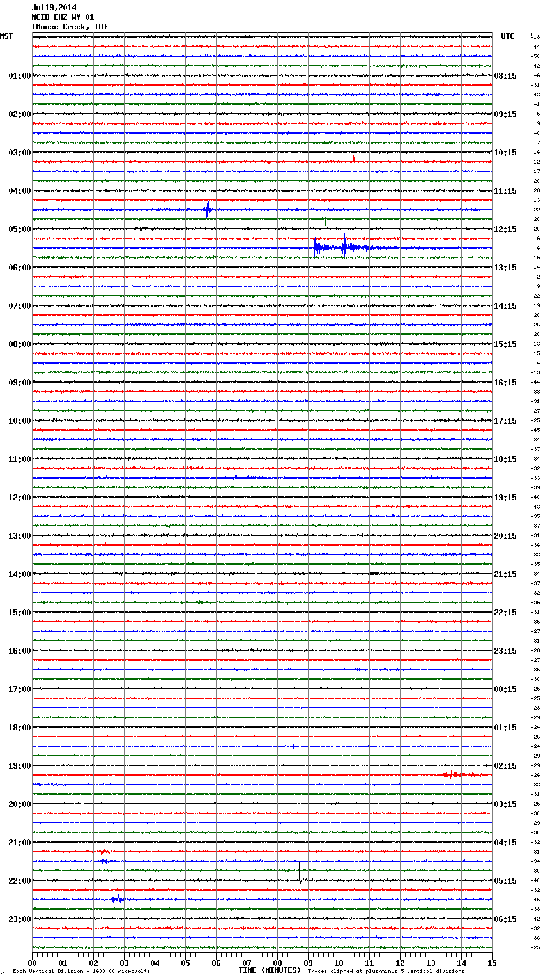Click the tall black spike near 22:00 MST
This screenshot has height=980, width=543.
point(300,867)
